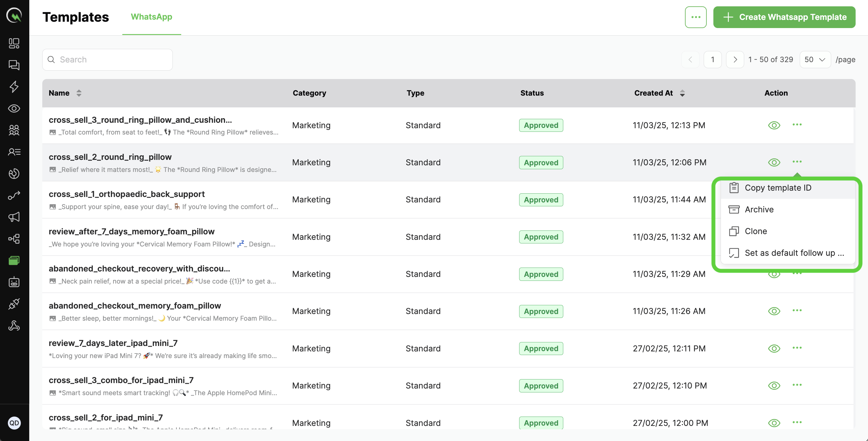Preview abandoned_checkout_memory_foam_pillow with eye icon

(x=774, y=311)
